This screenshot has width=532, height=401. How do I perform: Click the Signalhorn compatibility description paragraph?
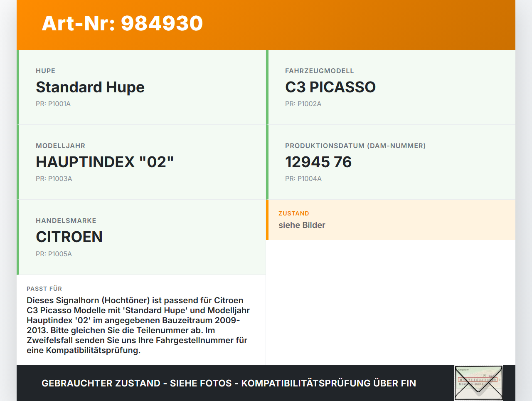[x=139, y=325]
